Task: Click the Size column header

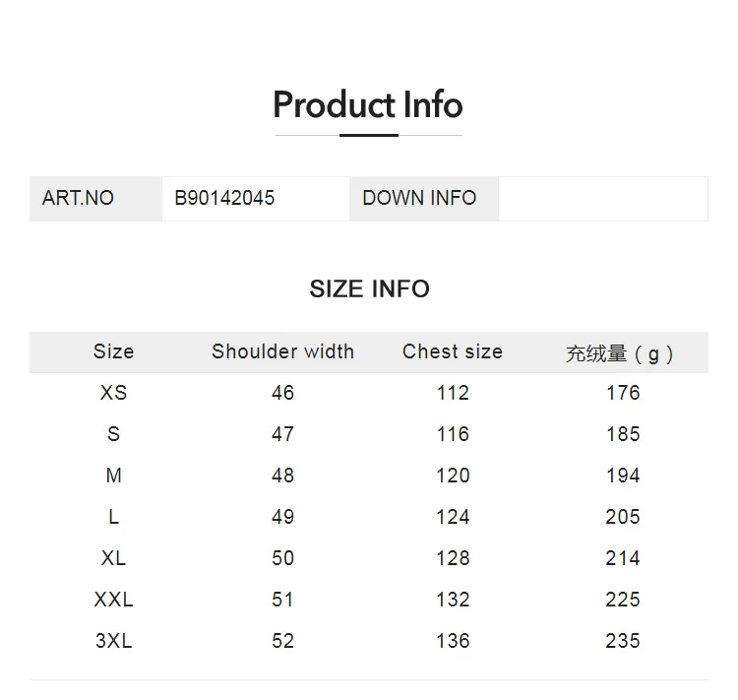Action: point(113,351)
